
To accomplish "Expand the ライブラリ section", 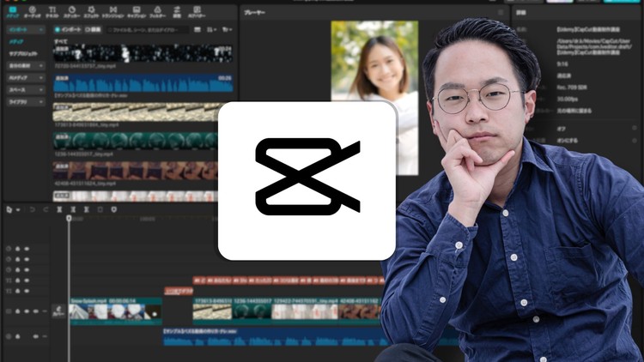I will pyautogui.click(x=26, y=102).
